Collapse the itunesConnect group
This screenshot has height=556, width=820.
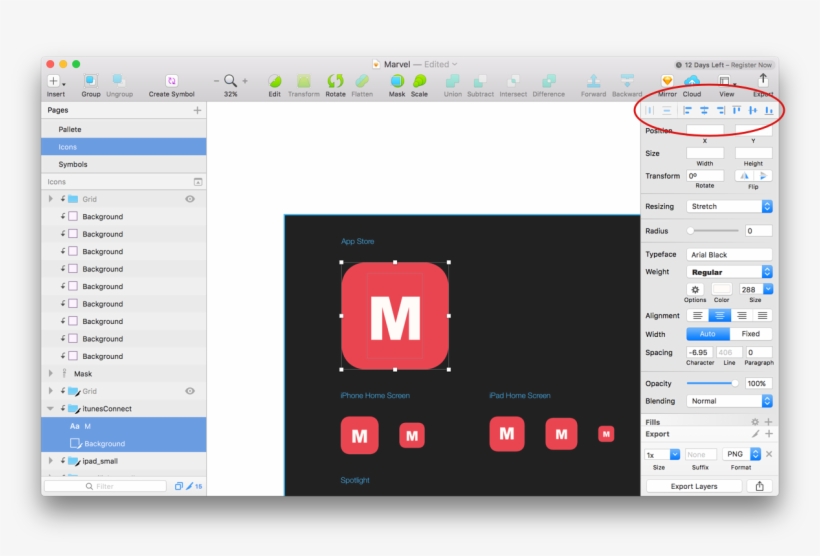(x=51, y=409)
